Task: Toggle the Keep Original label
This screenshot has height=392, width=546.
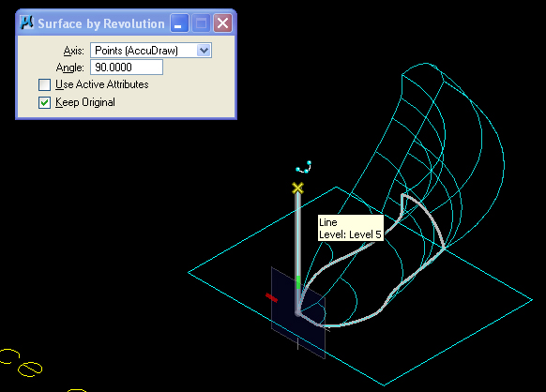Action: pos(85,102)
